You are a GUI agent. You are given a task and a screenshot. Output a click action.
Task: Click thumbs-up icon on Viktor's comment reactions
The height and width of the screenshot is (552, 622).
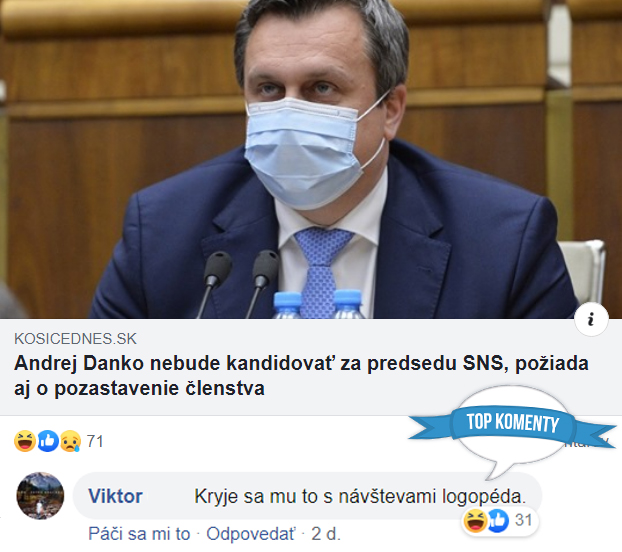[x=498, y=521]
